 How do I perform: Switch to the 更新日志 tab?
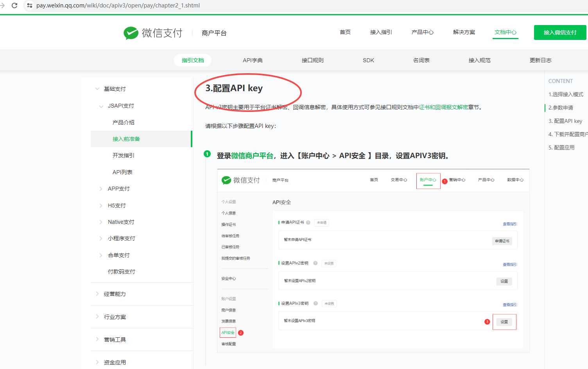(x=541, y=60)
